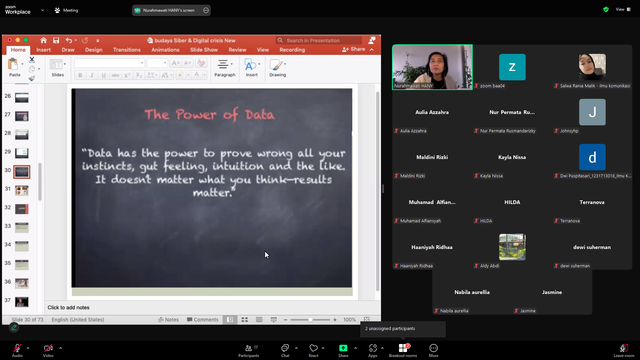Switch to the Animations tab

pos(165,50)
